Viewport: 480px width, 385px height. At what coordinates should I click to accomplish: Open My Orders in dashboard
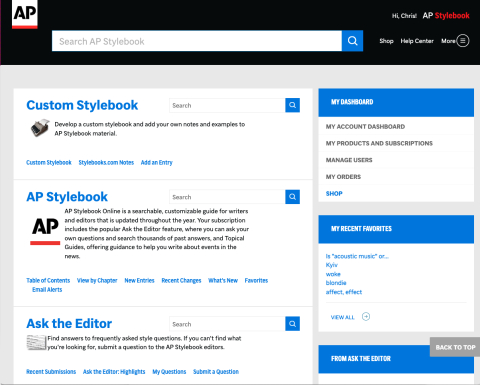point(343,177)
